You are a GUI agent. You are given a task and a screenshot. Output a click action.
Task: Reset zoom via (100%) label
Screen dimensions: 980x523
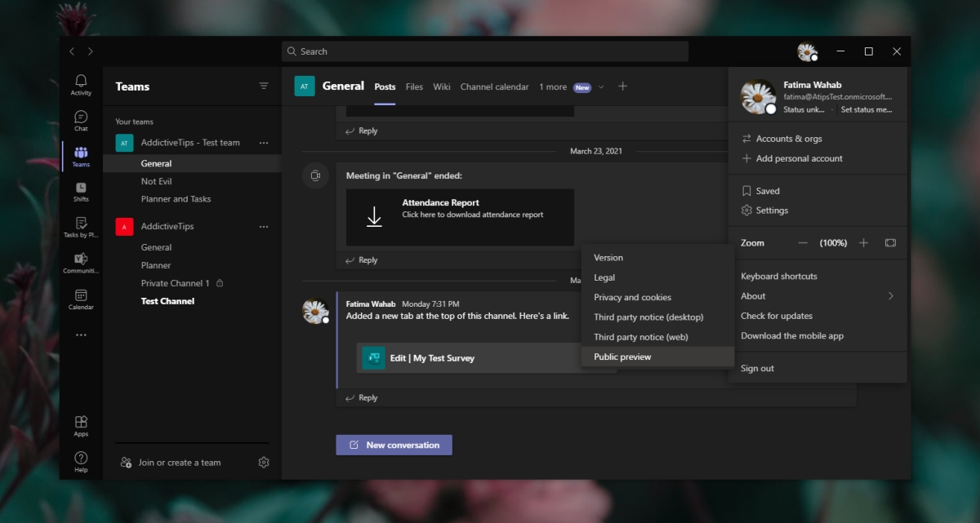[833, 243]
